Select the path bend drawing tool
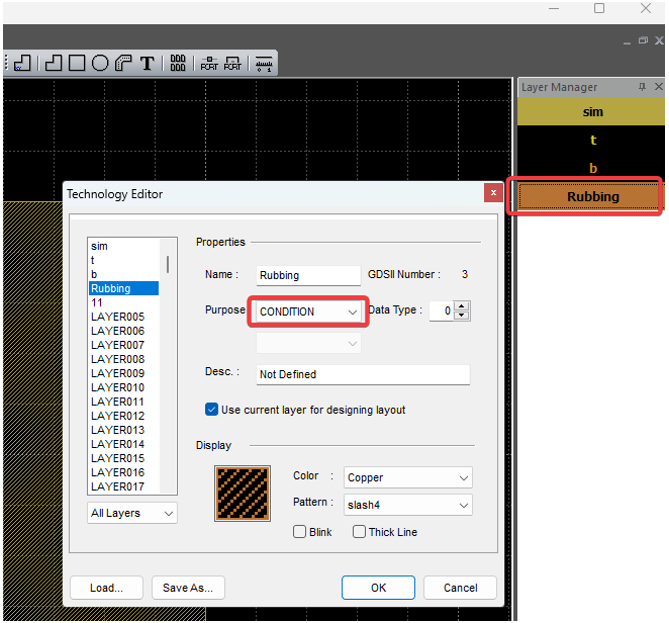 coord(123,63)
